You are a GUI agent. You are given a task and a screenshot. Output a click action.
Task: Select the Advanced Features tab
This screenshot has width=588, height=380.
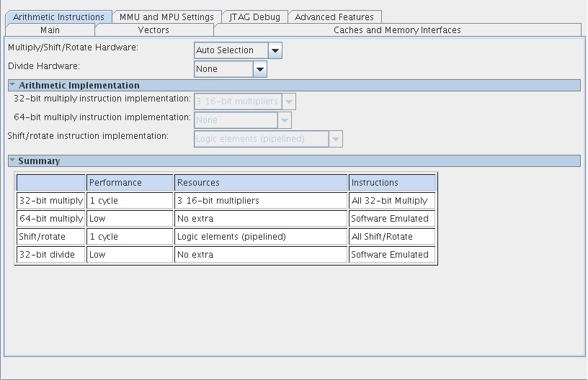click(334, 17)
